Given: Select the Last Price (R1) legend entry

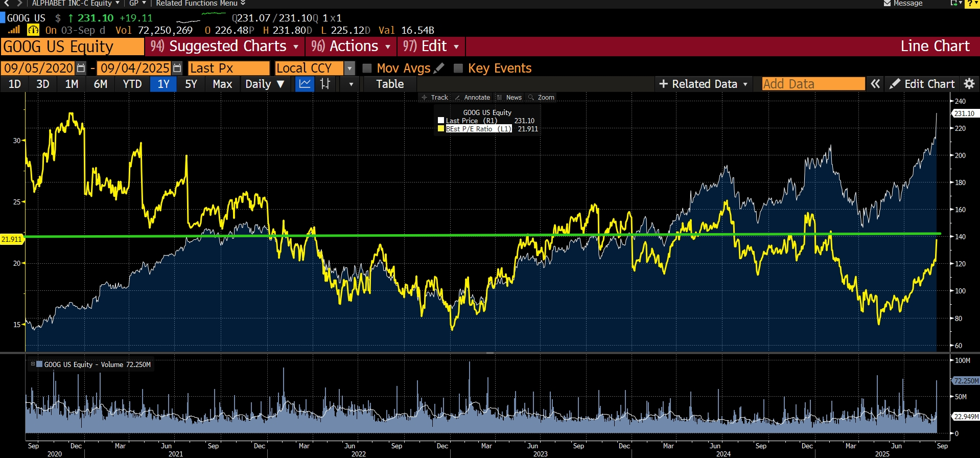Looking at the screenshot, I should 471,121.
